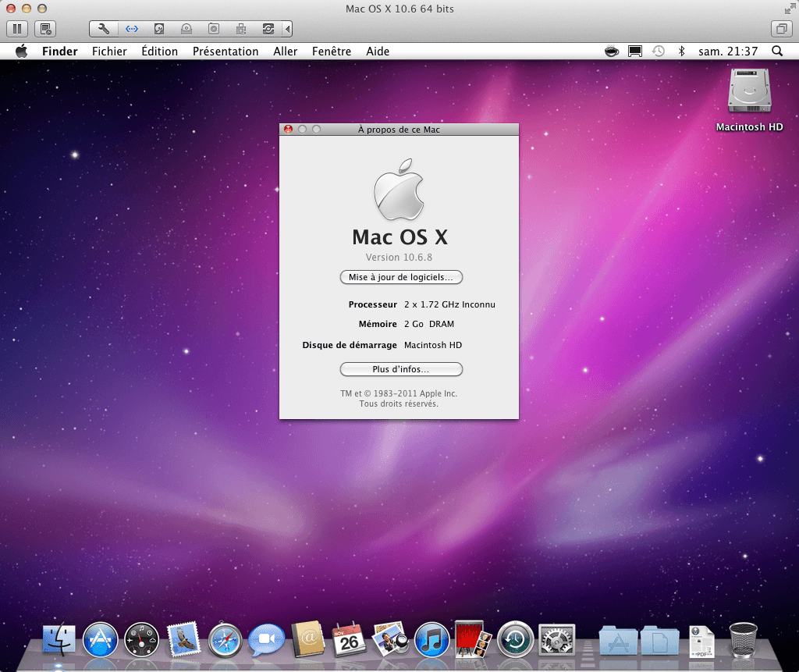Collapse the device toolbar with arrow
The image size is (799, 672).
pos(287,29)
